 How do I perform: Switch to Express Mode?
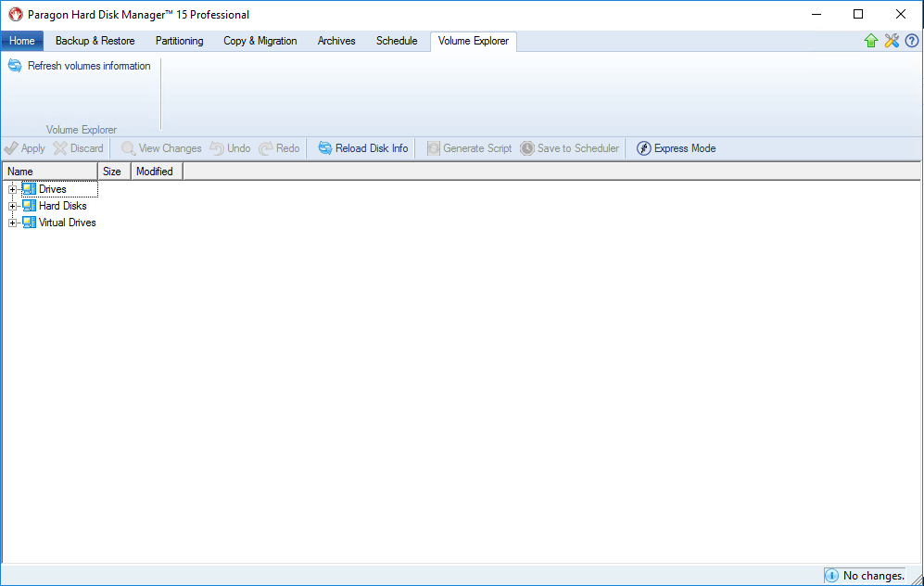pyautogui.click(x=676, y=148)
